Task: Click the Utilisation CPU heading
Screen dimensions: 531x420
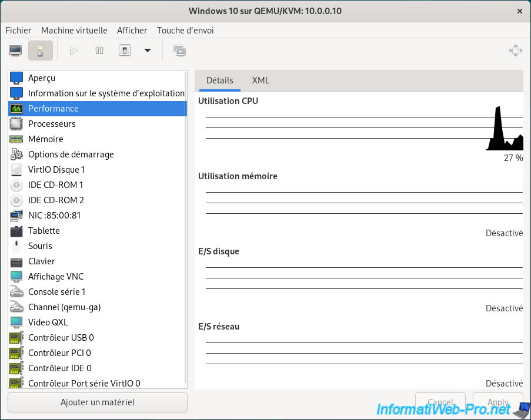Action: (228, 101)
